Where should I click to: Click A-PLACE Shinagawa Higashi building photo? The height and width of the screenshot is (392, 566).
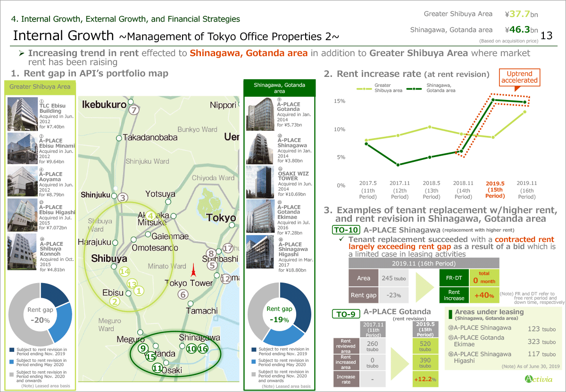260,252
